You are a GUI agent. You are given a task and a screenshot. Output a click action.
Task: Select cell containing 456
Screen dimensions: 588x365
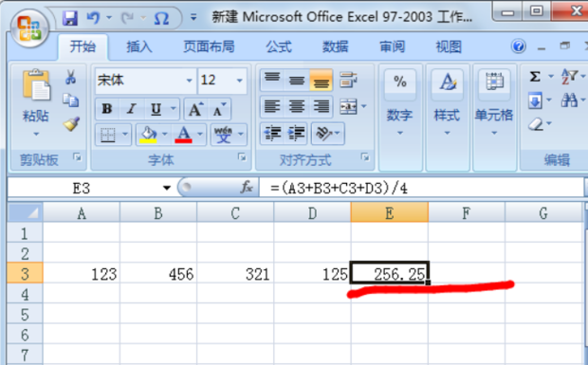pos(158,274)
